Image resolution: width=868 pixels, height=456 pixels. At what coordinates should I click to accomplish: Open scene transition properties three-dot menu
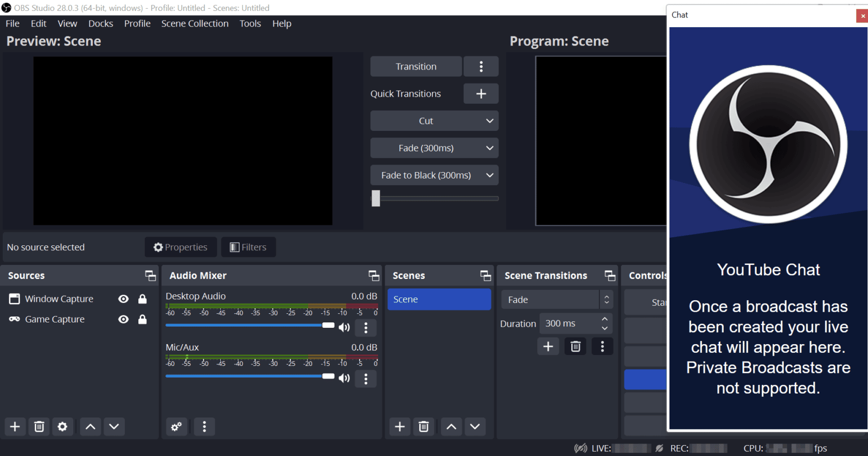[x=602, y=346]
